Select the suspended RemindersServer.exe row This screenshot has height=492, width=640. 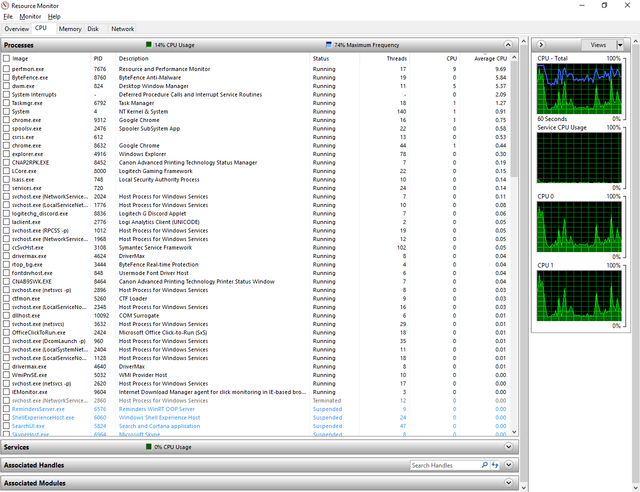[256, 409]
